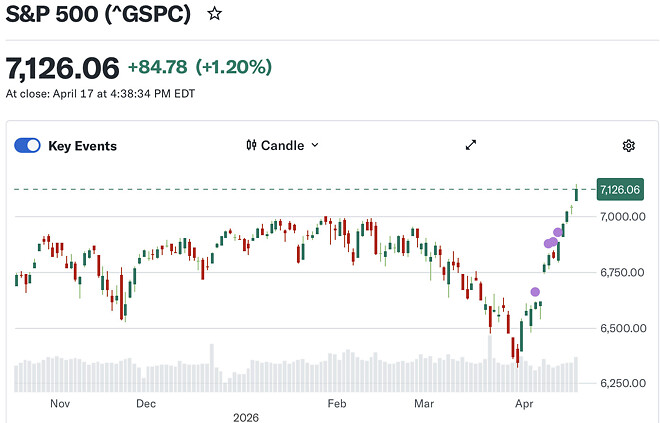Select the highest purple key event dot

(558, 232)
